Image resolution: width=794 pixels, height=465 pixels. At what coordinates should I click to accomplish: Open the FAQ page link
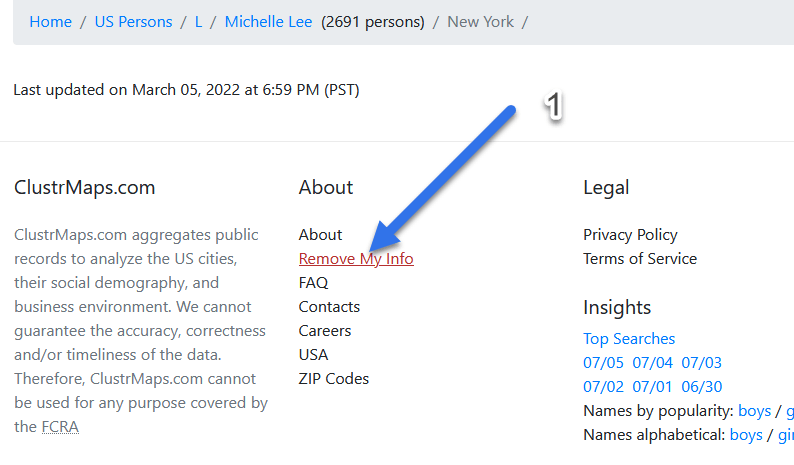click(x=313, y=282)
